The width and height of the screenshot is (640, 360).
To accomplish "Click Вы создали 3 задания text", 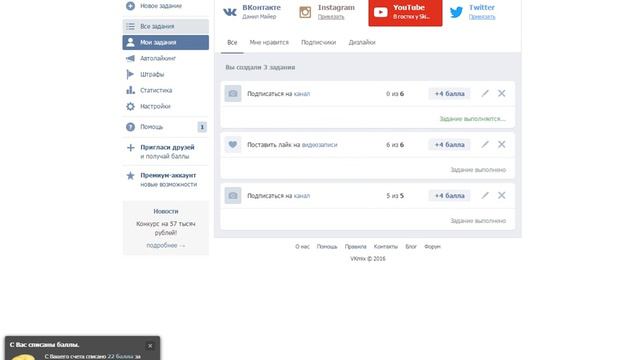I will 260,67.
